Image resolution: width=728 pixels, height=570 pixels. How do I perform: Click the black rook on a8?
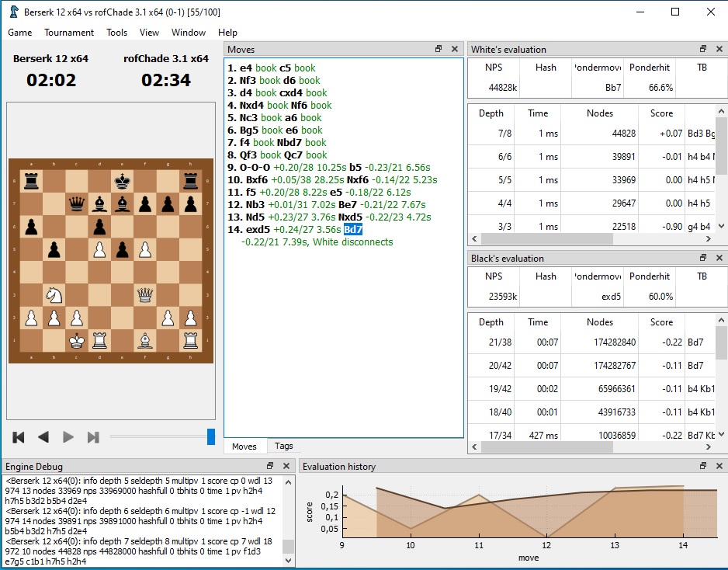tap(31, 181)
